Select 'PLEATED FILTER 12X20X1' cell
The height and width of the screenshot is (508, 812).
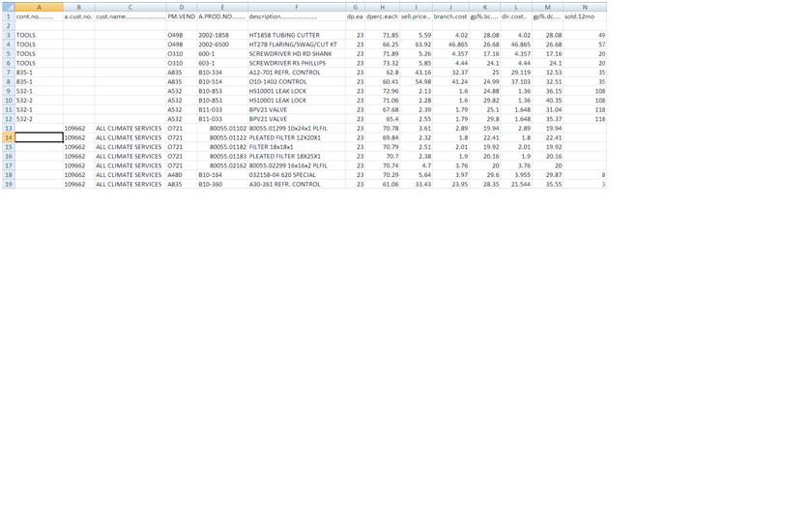(x=296, y=137)
